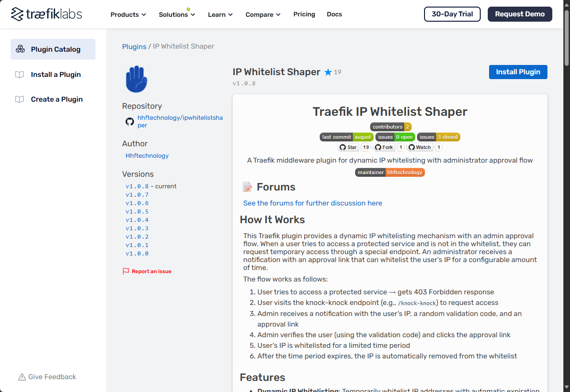Select version v1.0.8 in the Versions list
The image size is (570, 392).
click(x=137, y=186)
